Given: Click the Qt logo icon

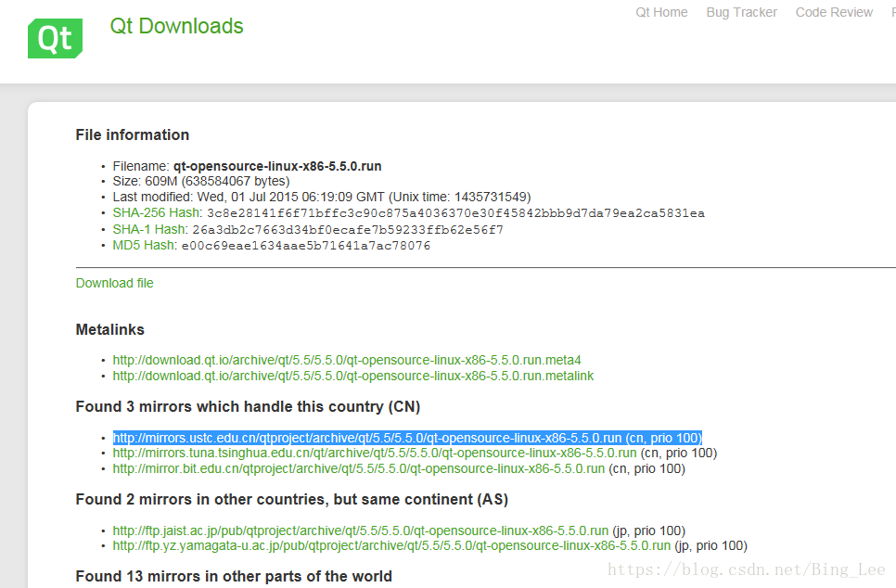Looking at the screenshot, I should point(54,38).
